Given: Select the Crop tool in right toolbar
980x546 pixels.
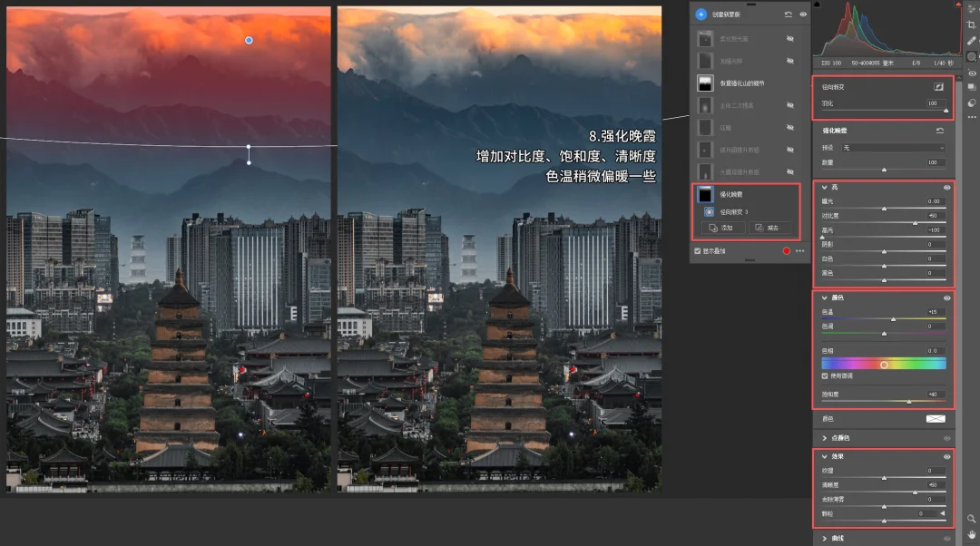Looking at the screenshot, I should coord(972,24).
